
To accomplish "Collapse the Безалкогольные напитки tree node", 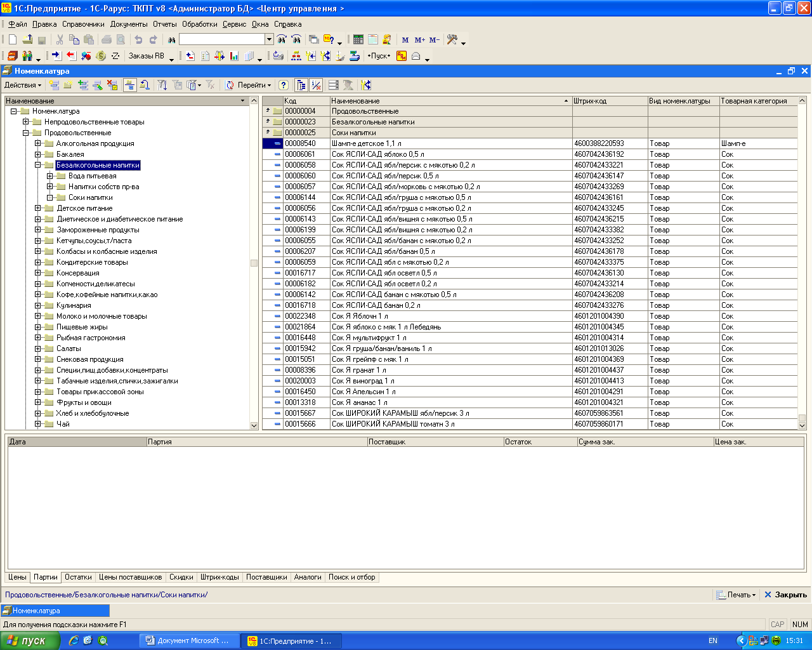I will (38, 165).
